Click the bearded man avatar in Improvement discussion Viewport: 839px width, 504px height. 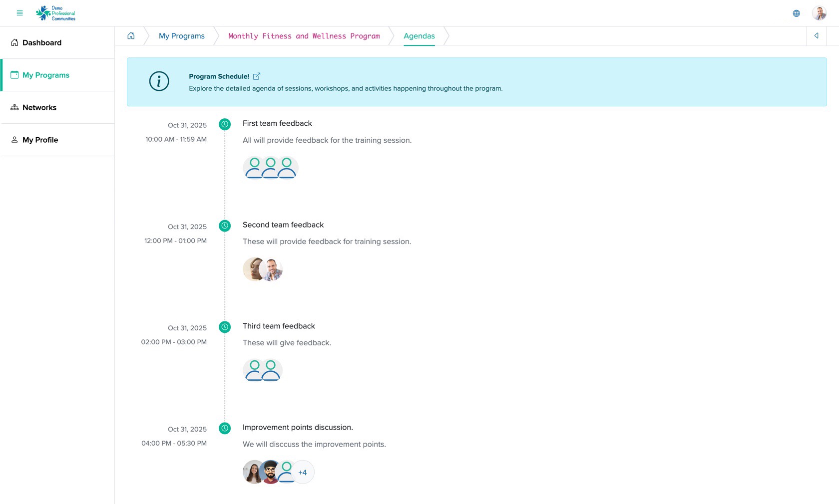pyautogui.click(x=269, y=472)
